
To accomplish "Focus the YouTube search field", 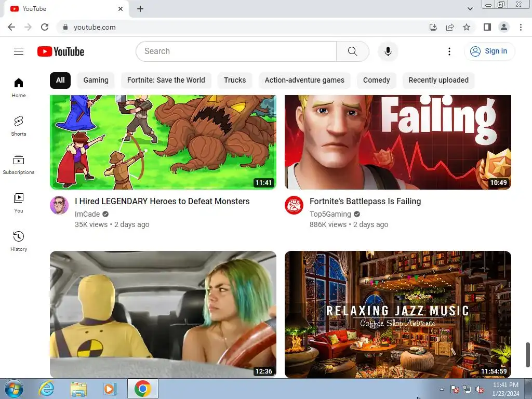I will tap(236, 51).
